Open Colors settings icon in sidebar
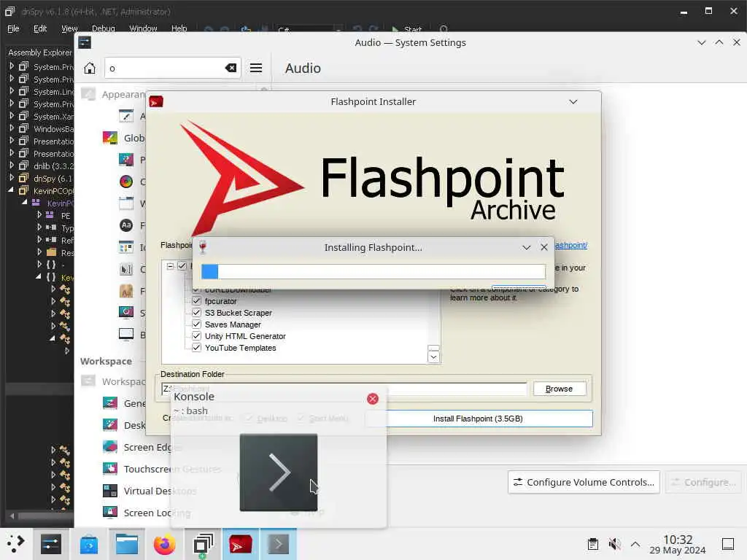The width and height of the screenshot is (747, 560). [x=126, y=182]
